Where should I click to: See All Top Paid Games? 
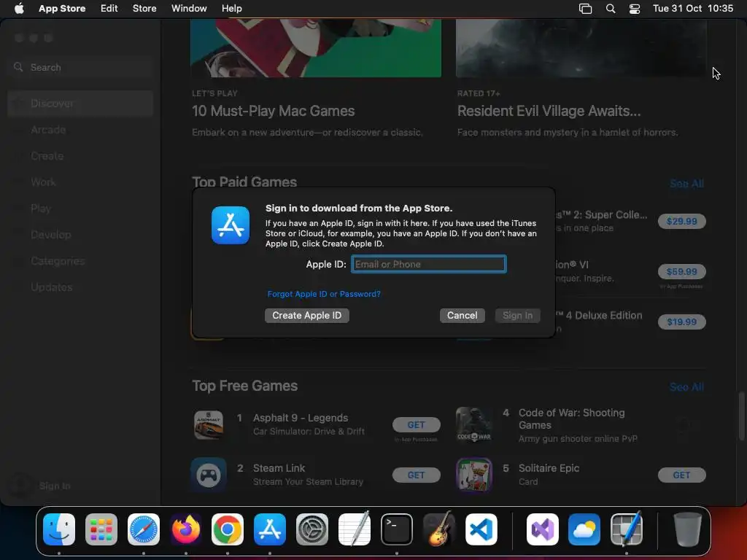point(686,183)
